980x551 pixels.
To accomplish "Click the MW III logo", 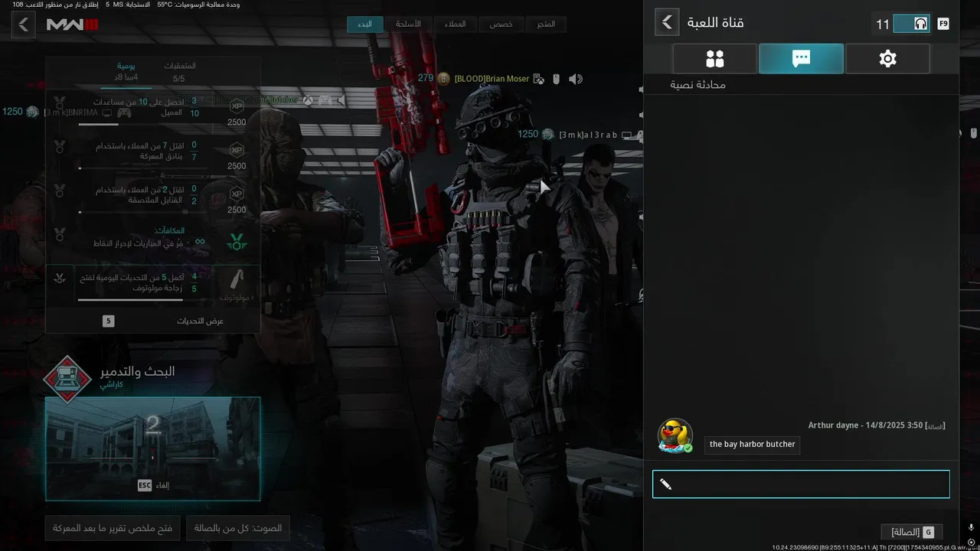I will pyautogui.click(x=73, y=24).
